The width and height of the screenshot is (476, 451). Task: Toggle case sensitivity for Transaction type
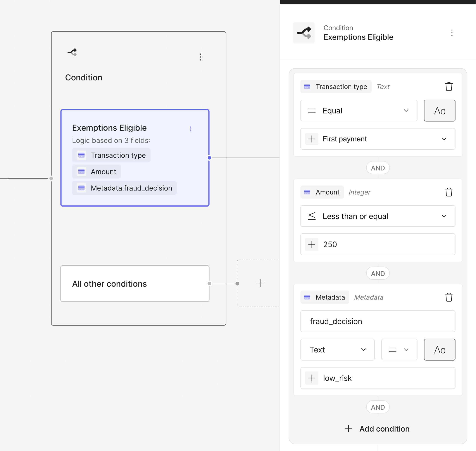(x=439, y=111)
